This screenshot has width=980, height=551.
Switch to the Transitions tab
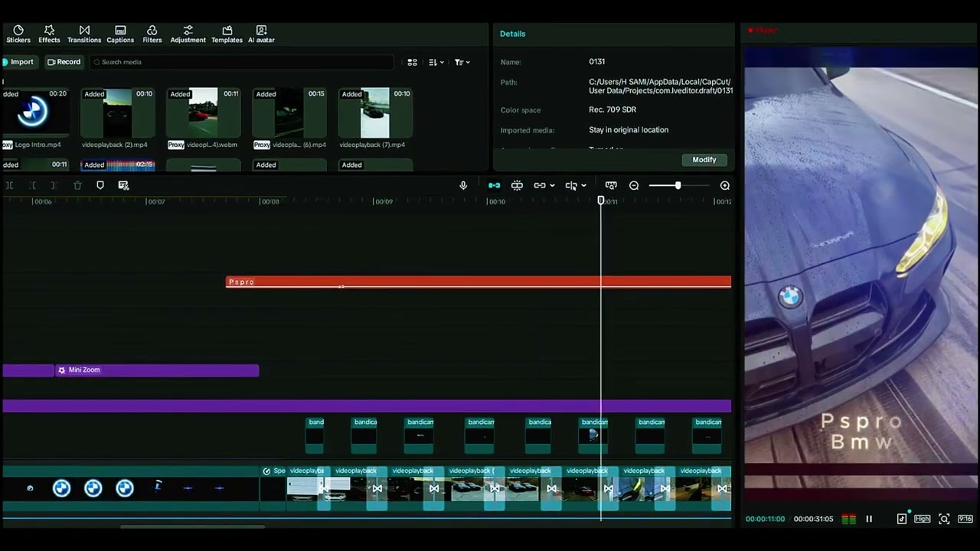pos(84,34)
